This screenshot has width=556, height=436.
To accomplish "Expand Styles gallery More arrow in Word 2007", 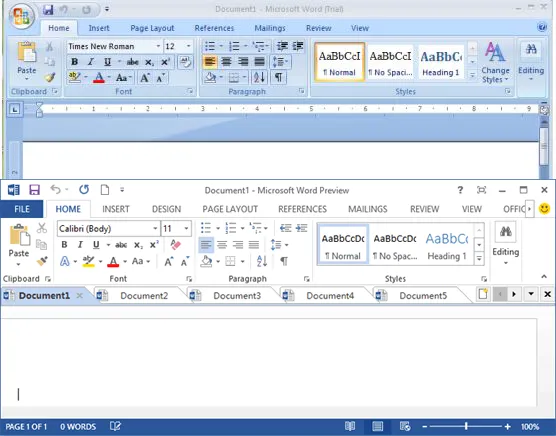I will pyautogui.click(x=472, y=75).
